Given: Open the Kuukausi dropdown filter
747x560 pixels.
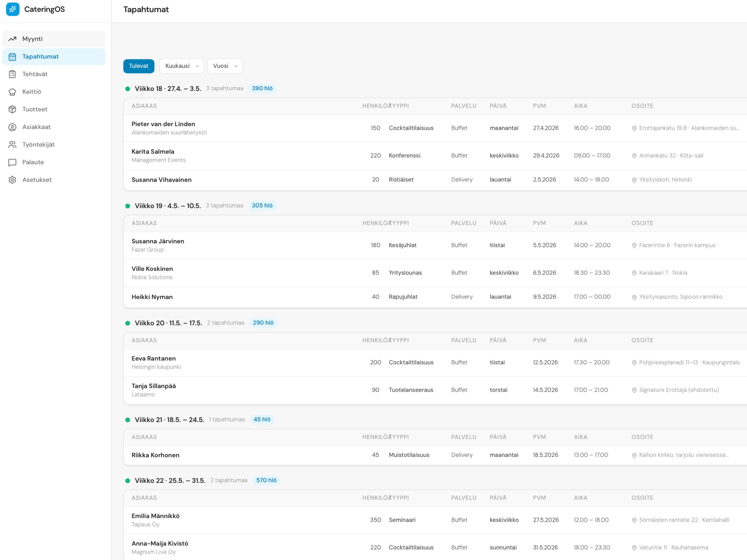Looking at the screenshot, I should [181, 66].
